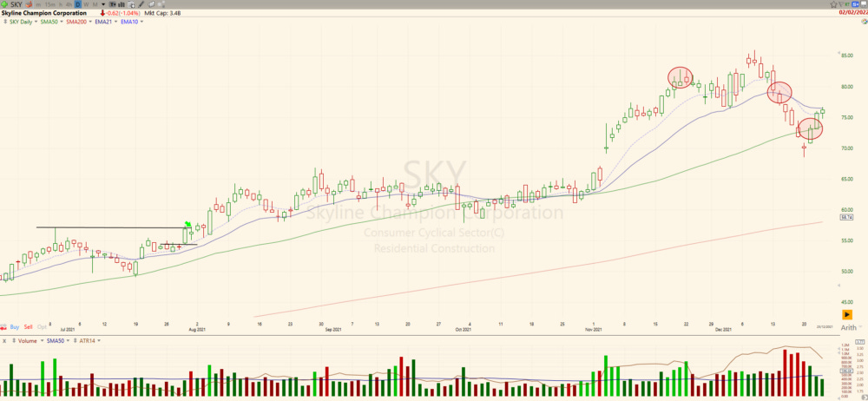The width and height of the screenshot is (868, 401).
Task: Click the move handle before ATR14
Action: pyautogui.click(x=76, y=340)
